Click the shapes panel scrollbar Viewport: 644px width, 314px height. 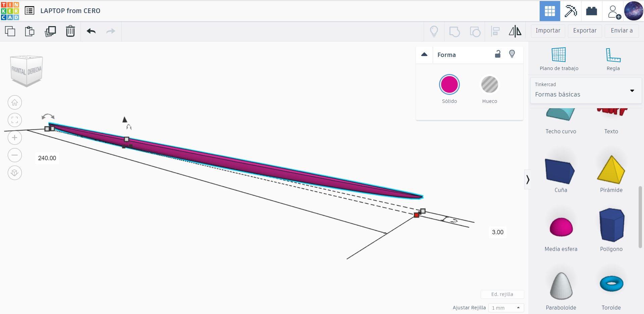640,217
